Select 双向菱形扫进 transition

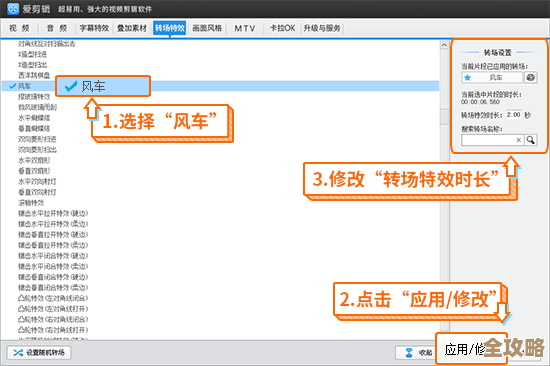click(37, 139)
